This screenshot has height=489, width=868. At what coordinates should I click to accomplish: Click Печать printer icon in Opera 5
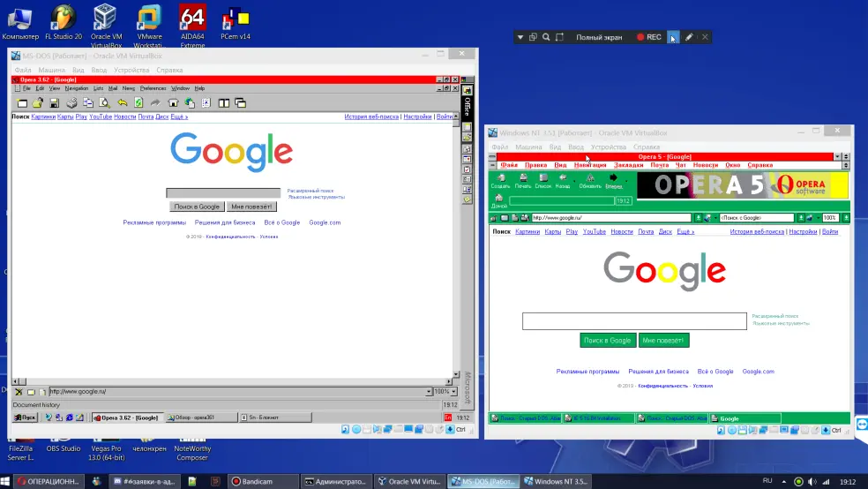tap(522, 181)
